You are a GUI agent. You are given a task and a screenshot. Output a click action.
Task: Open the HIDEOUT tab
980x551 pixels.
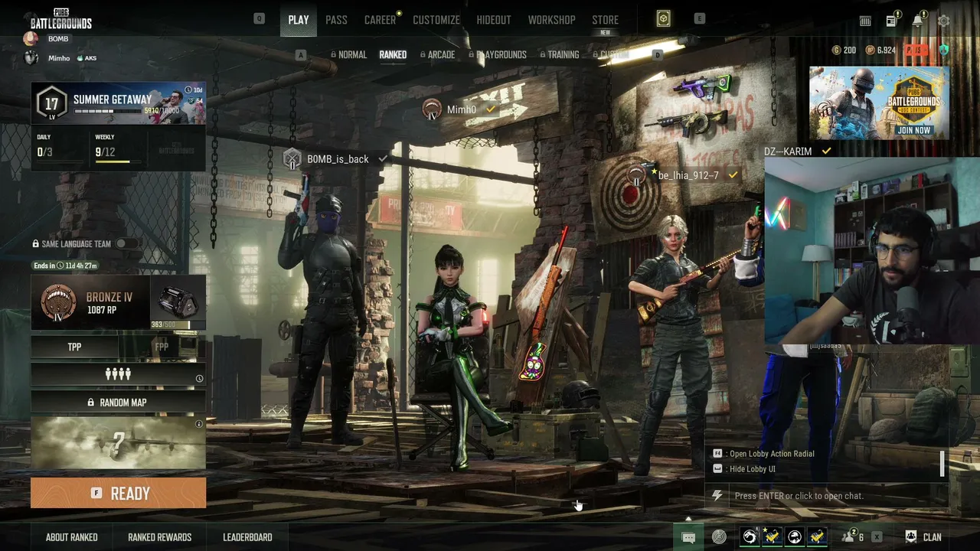click(494, 20)
